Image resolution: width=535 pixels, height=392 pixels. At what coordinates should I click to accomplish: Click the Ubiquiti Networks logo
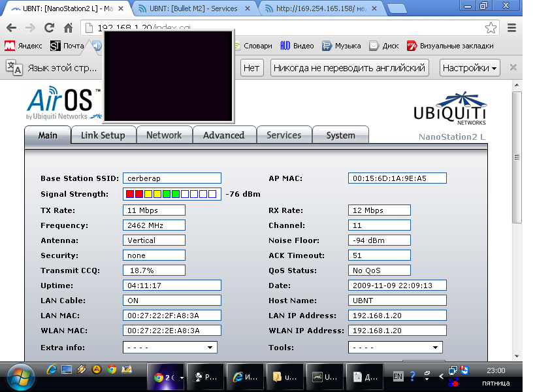[x=450, y=109]
